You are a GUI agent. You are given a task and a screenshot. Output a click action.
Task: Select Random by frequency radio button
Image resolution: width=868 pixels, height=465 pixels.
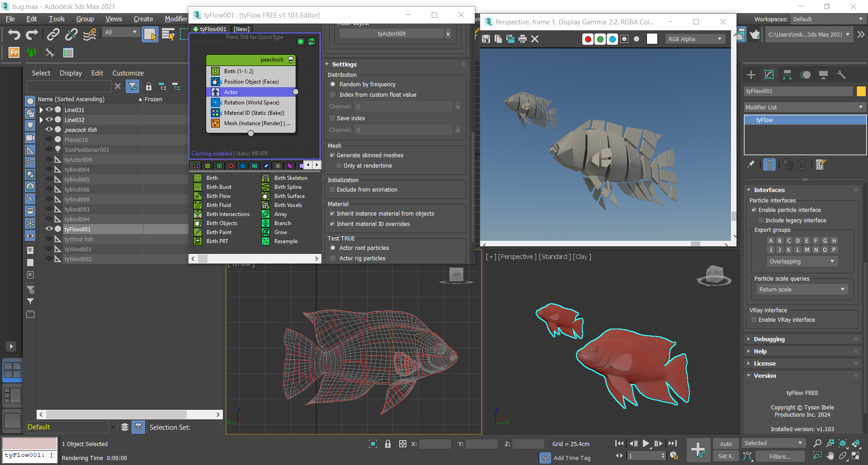(x=333, y=84)
